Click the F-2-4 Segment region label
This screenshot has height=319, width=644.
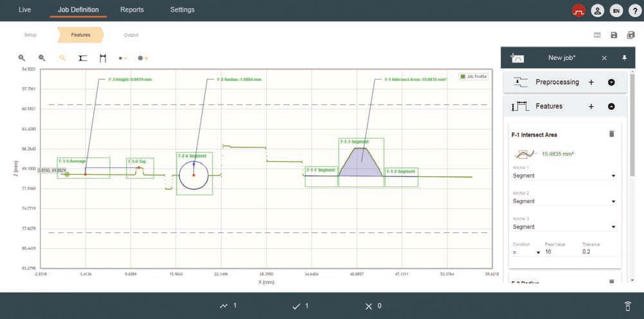pyautogui.click(x=192, y=156)
